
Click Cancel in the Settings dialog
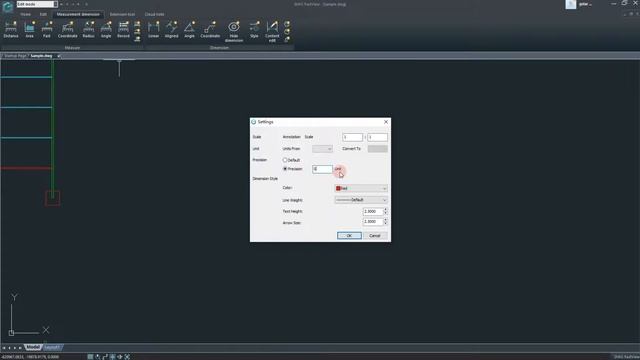coord(375,236)
